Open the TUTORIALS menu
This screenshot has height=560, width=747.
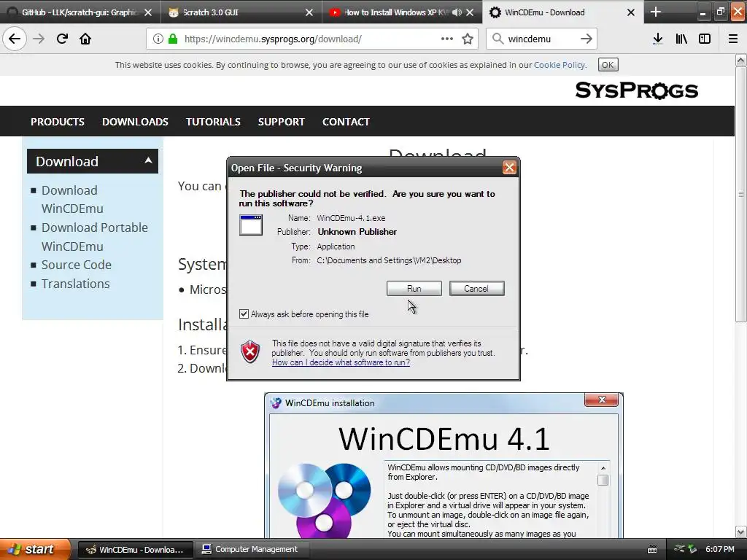(x=213, y=122)
